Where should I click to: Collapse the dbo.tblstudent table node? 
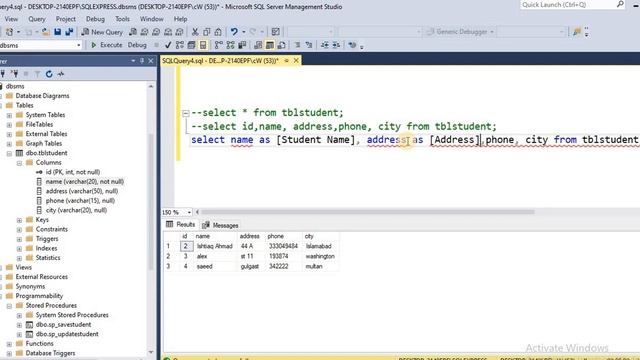[9, 153]
